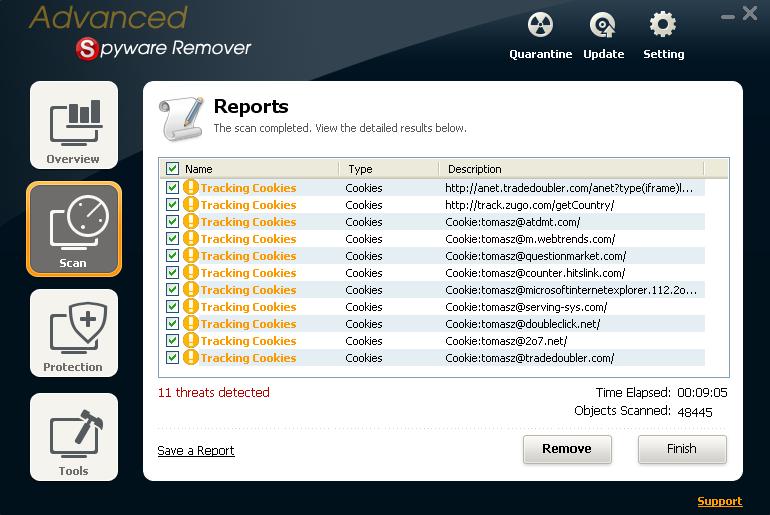Click warning icon on doubleclick.net row
The image size is (770, 515).
click(x=191, y=324)
